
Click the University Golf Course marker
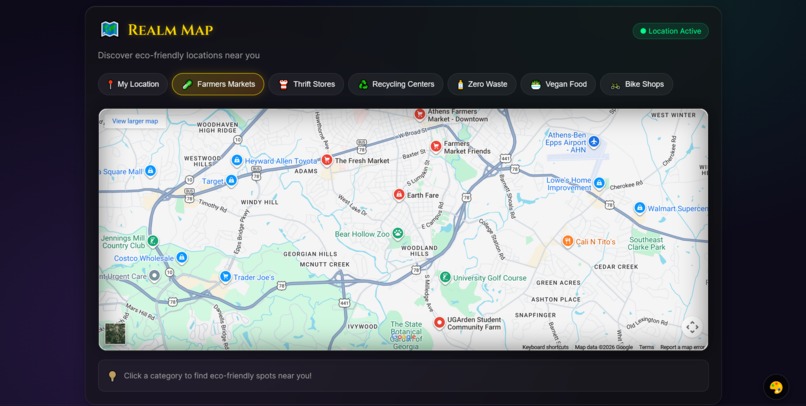[x=445, y=278]
